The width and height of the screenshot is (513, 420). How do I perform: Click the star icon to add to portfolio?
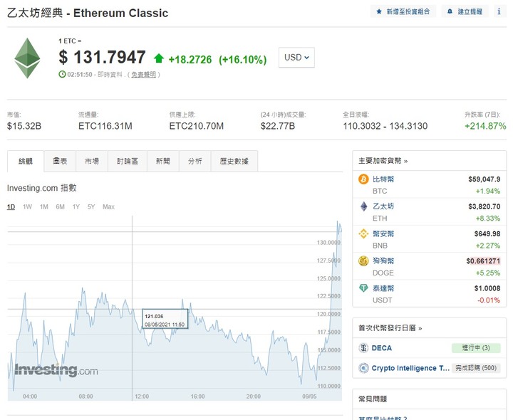coord(379,11)
